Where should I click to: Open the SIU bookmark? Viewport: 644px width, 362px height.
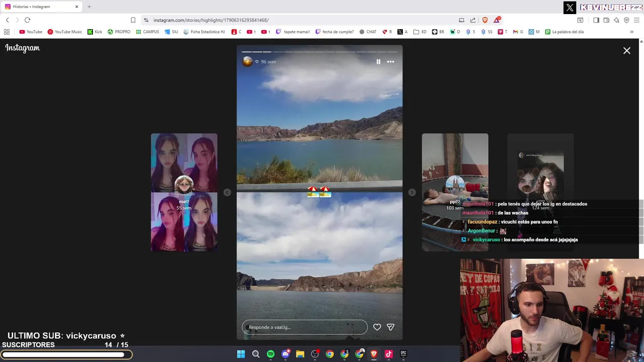click(x=172, y=32)
